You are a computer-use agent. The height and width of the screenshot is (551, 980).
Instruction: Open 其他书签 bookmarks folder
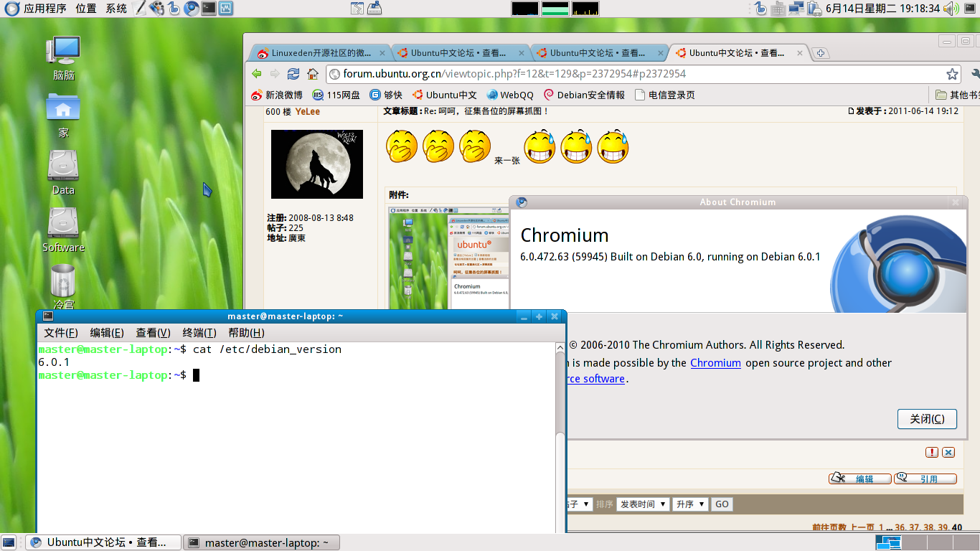pos(958,95)
